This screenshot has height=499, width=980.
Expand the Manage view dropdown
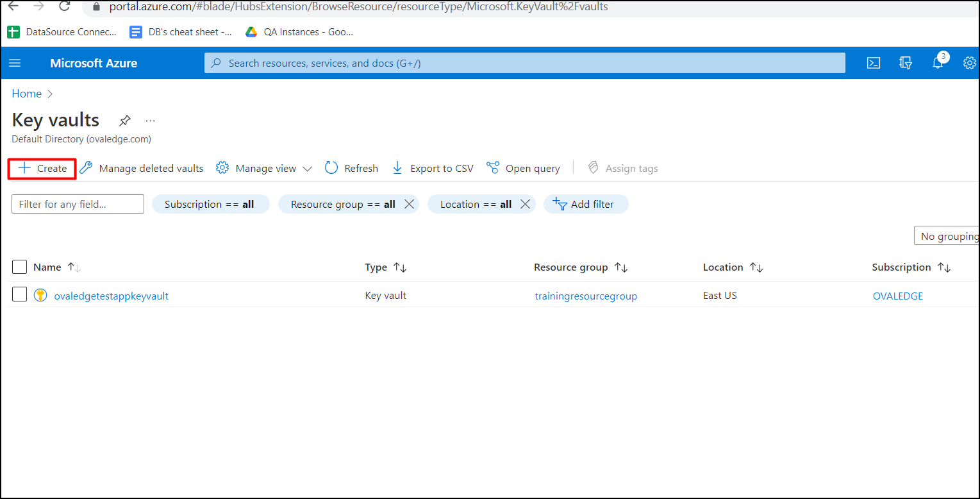(x=264, y=169)
